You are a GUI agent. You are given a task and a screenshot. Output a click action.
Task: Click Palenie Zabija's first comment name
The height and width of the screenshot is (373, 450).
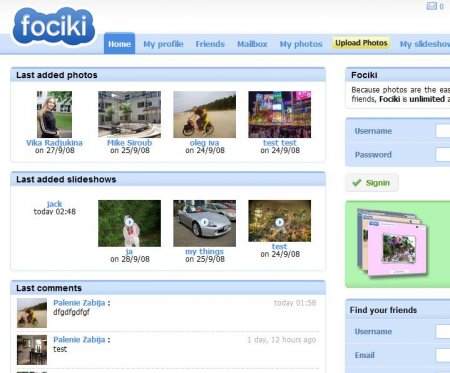79,303
